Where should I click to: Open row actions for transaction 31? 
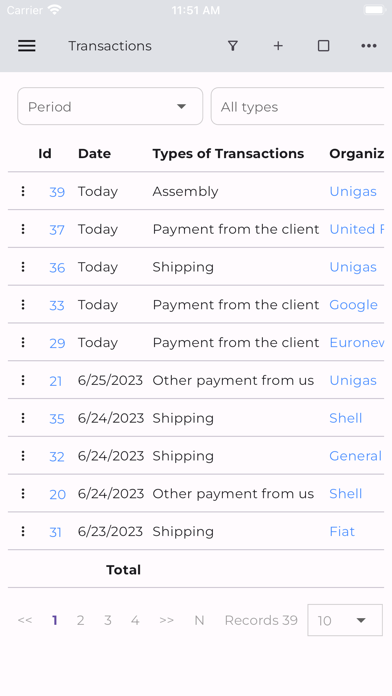tap(23, 531)
